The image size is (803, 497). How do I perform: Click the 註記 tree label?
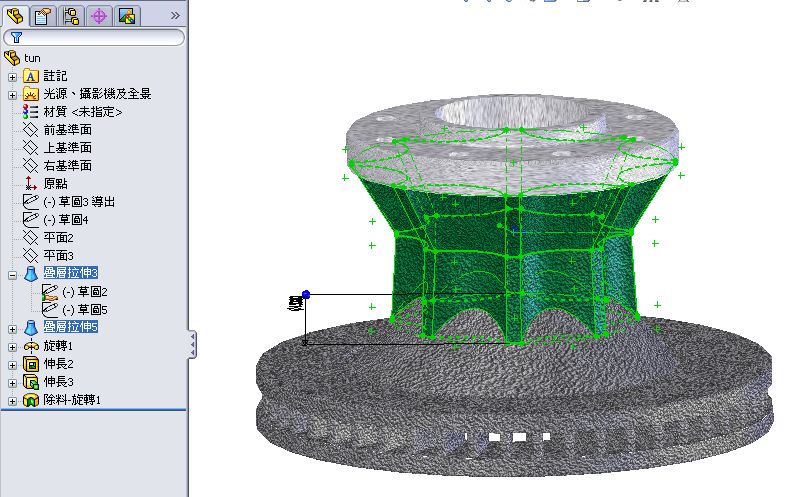coord(55,76)
